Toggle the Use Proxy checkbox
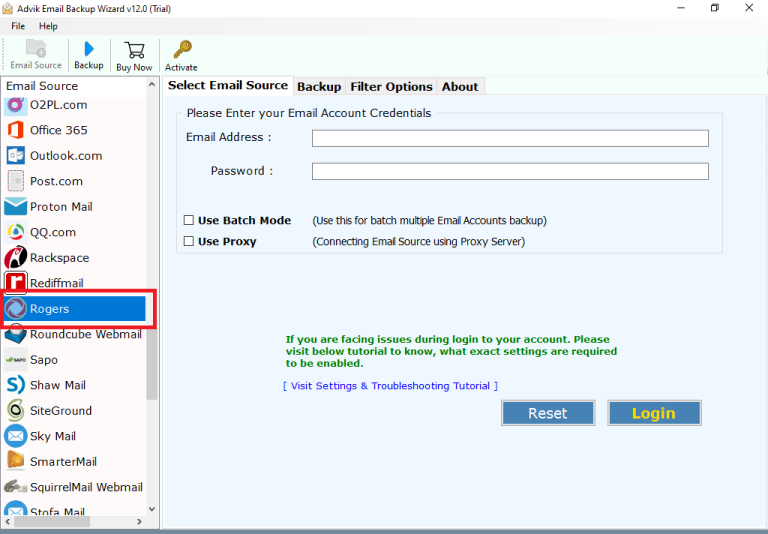The width and height of the screenshot is (768, 534). (188, 242)
